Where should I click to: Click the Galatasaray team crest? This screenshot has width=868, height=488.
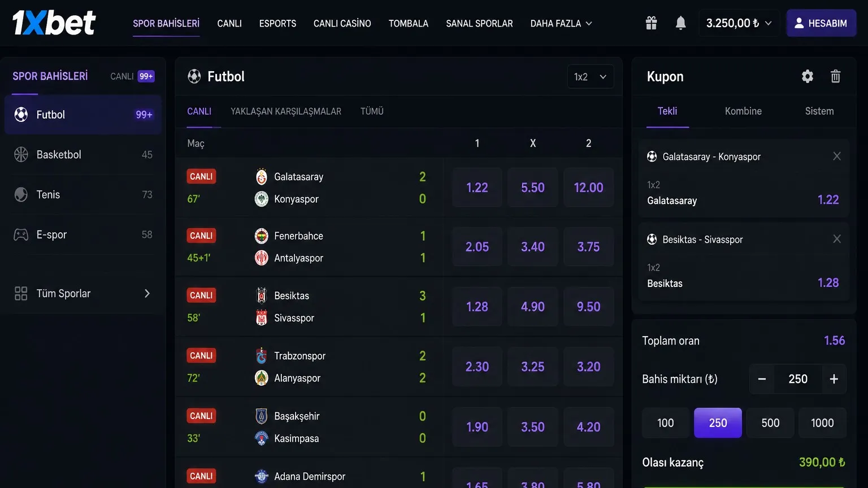point(261,177)
